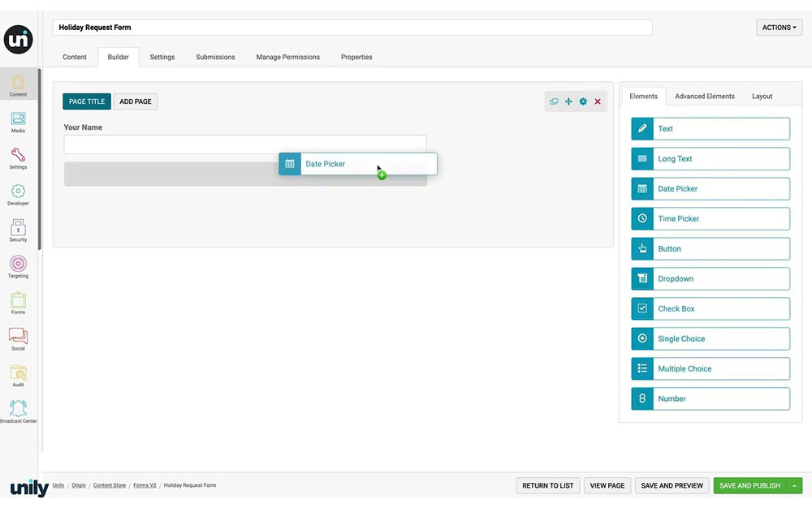Expand the Actions dropdown menu
This screenshot has width=812, height=508.
click(x=779, y=28)
